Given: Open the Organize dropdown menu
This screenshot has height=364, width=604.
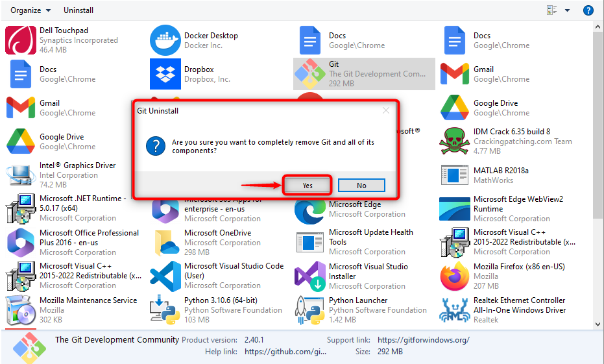Looking at the screenshot, I should click(x=30, y=10).
